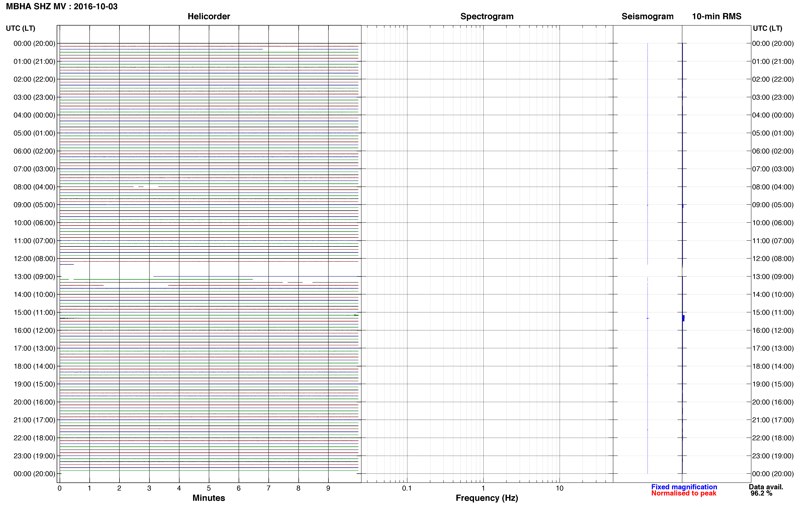
Task: Click the blue RMS bar near 15:00
Action: [683, 318]
